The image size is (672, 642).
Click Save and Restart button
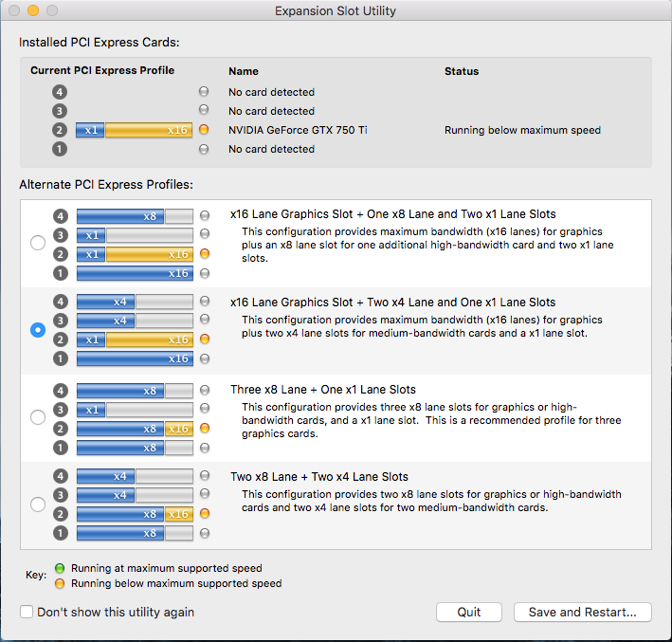(x=583, y=612)
